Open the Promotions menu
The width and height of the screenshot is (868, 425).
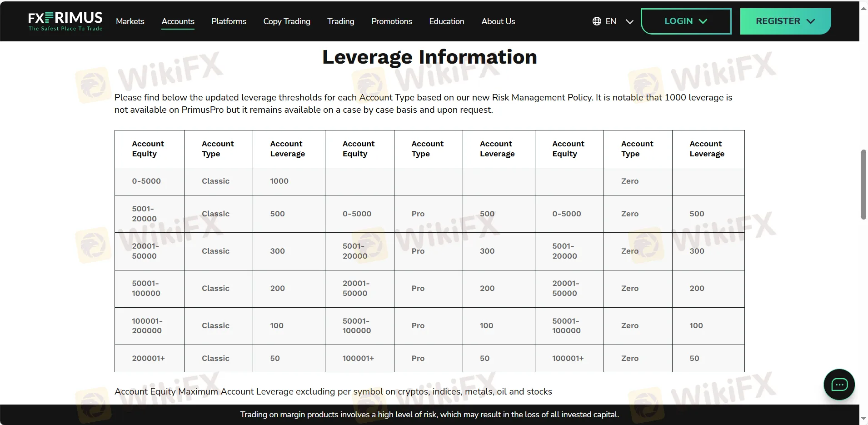(392, 21)
